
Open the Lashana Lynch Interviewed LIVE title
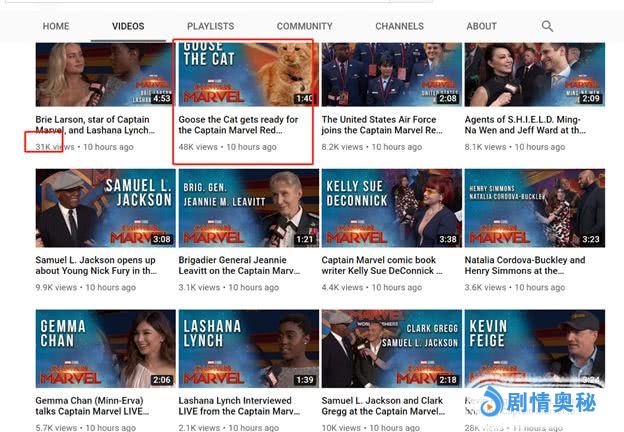click(x=238, y=407)
